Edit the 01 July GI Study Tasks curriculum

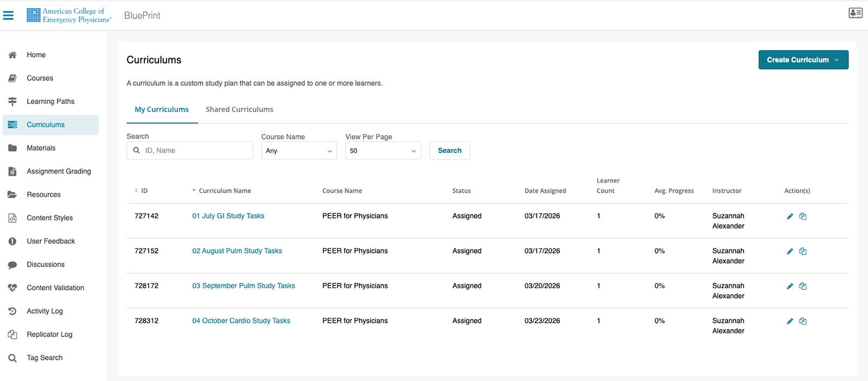tap(790, 217)
